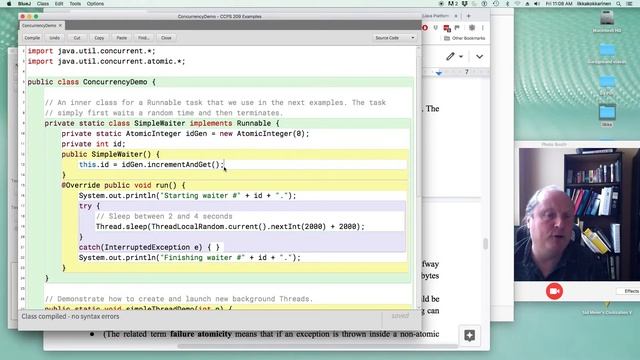Open the BlueJ application menu

click(x=24, y=4)
